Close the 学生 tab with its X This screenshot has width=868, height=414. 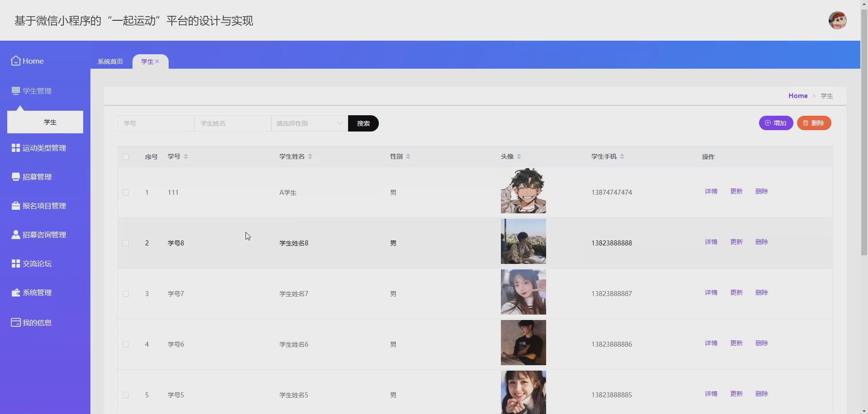coord(157,61)
